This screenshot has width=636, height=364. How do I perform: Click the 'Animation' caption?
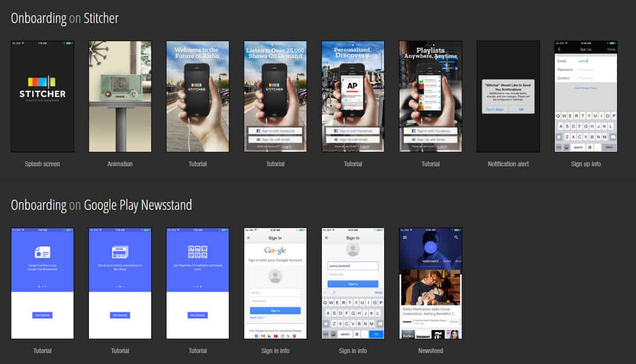click(120, 164)
